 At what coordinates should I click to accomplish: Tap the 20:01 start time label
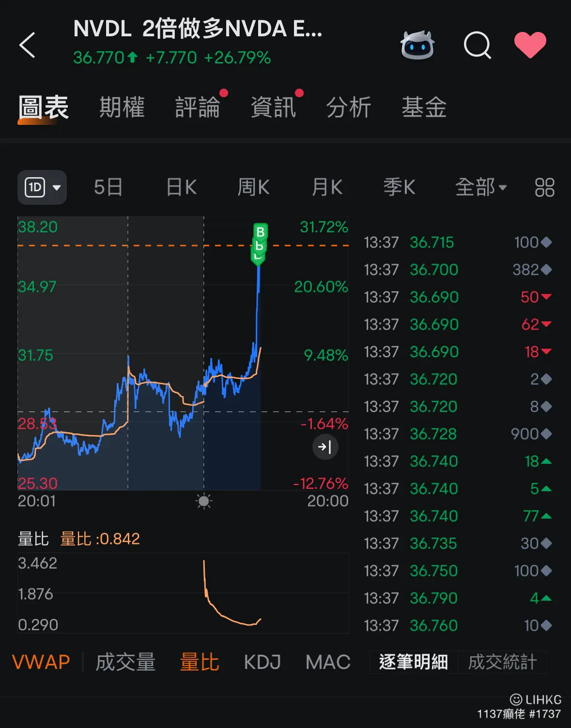(x=37, y=501)
